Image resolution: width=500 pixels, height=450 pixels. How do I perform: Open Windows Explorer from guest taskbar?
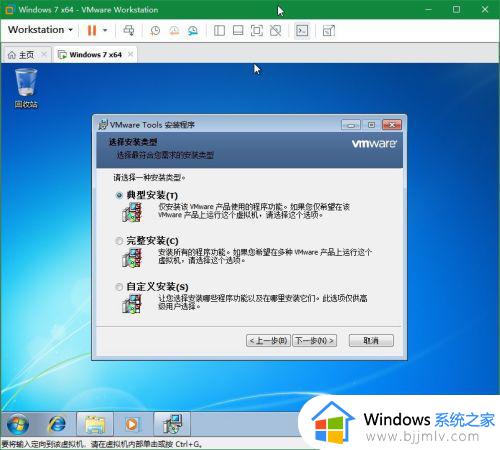pos(95,424)
